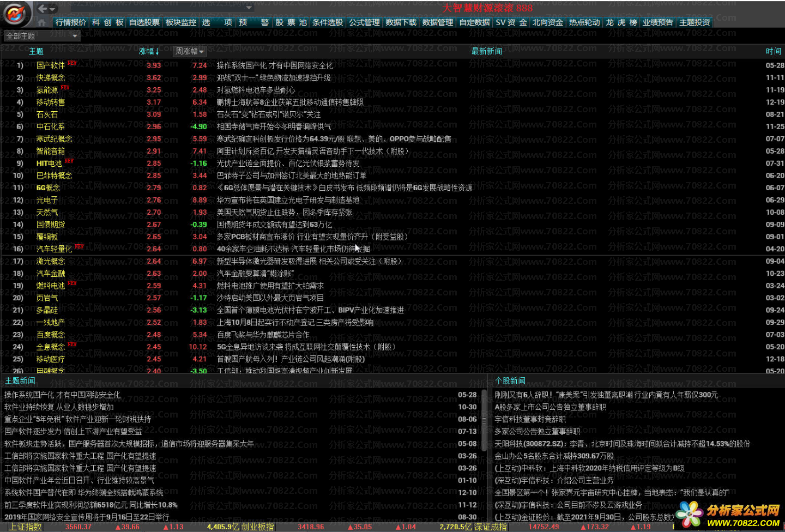This screenshot has height=532, width=785.
Task: Expand the top address bar dropdown arrow
Action: click(249, 8)
